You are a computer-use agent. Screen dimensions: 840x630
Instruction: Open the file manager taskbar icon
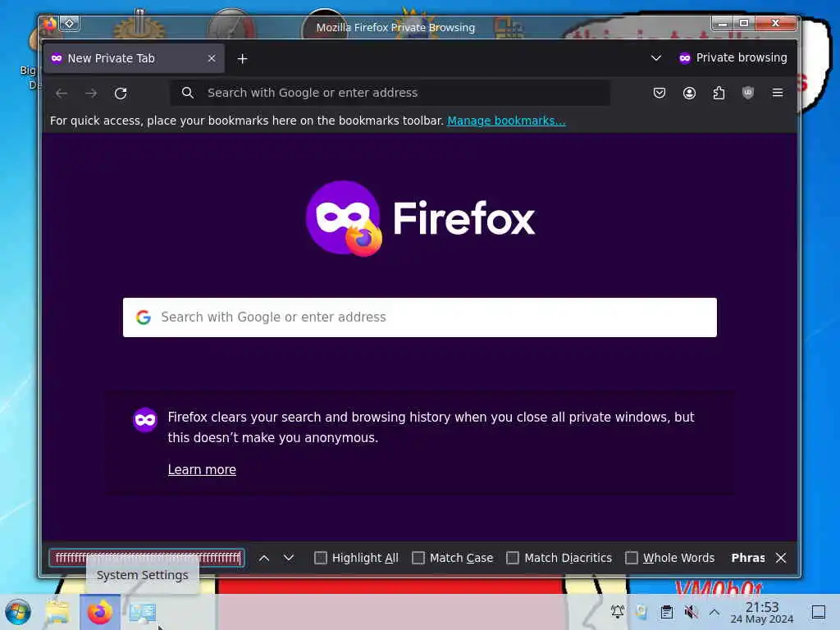click(57, 612)
